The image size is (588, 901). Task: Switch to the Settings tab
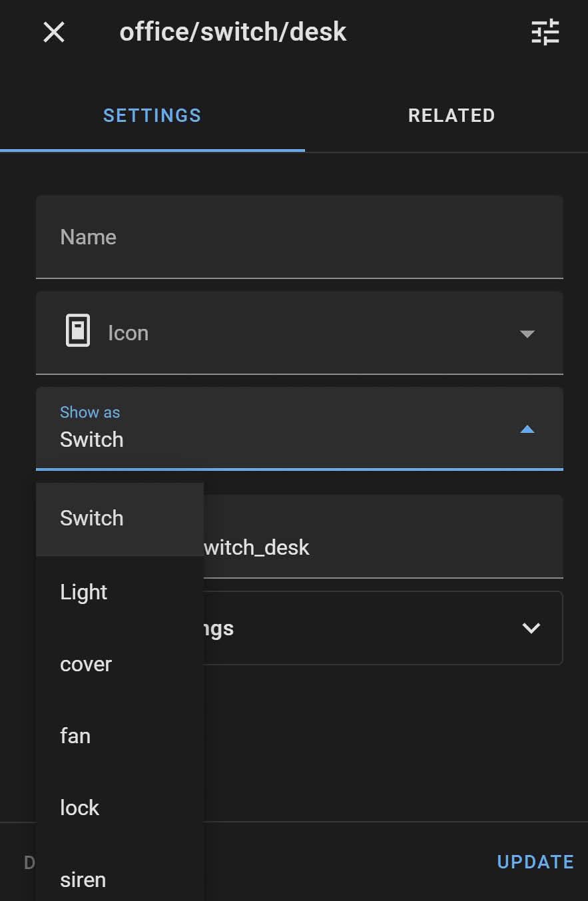pyautogui.click(x=152, y=115)
